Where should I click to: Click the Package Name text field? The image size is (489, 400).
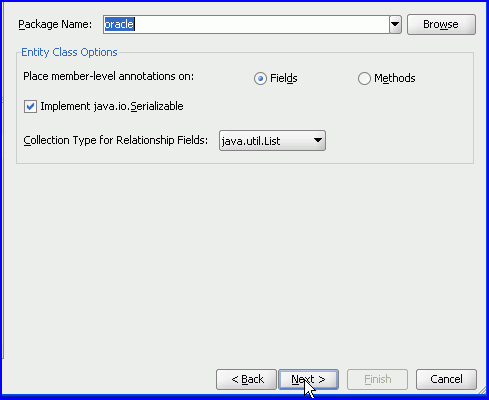(x=246, y=24)
